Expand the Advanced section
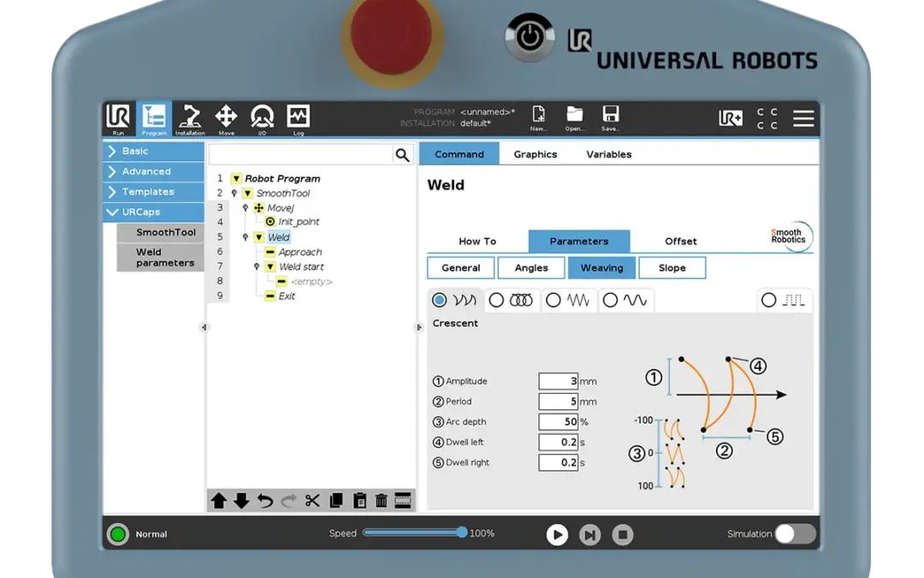Viewport: 924px width, 578px height. 112,171
